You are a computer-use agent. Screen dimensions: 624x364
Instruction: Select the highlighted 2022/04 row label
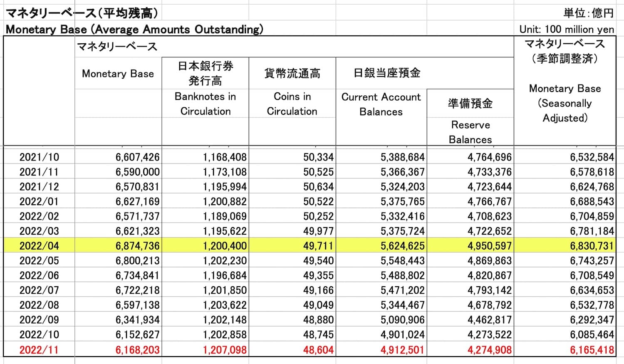point(38,246)
